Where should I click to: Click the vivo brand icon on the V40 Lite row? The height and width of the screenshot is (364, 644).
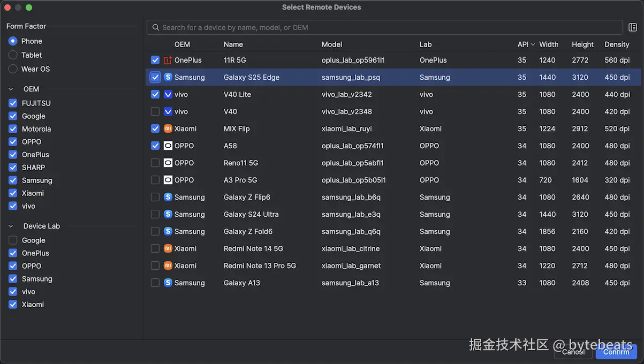pyautogui.click(x=168, y=94)
